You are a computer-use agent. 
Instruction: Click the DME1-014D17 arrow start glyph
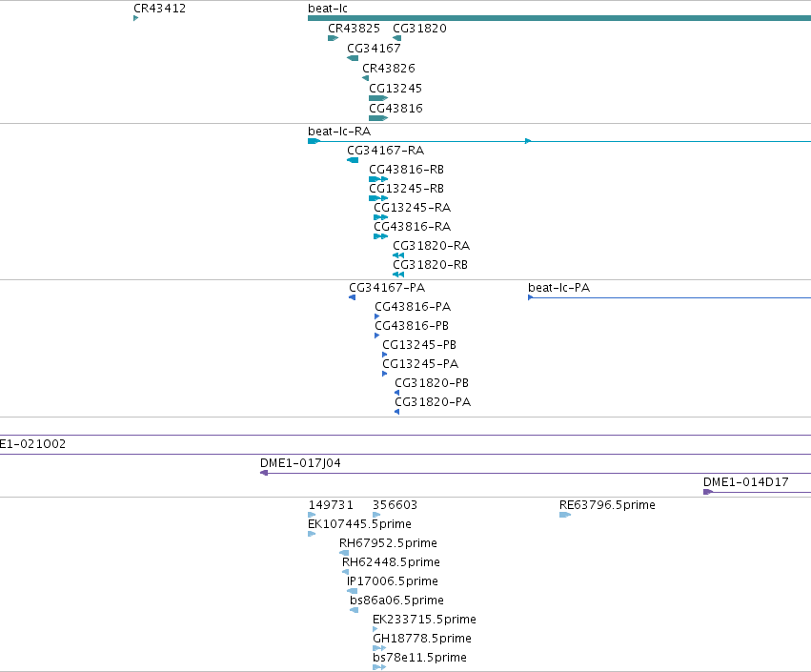708,492
